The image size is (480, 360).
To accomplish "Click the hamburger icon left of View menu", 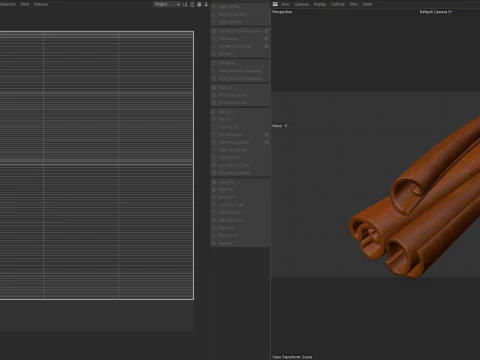I will [x=275, y=4].
